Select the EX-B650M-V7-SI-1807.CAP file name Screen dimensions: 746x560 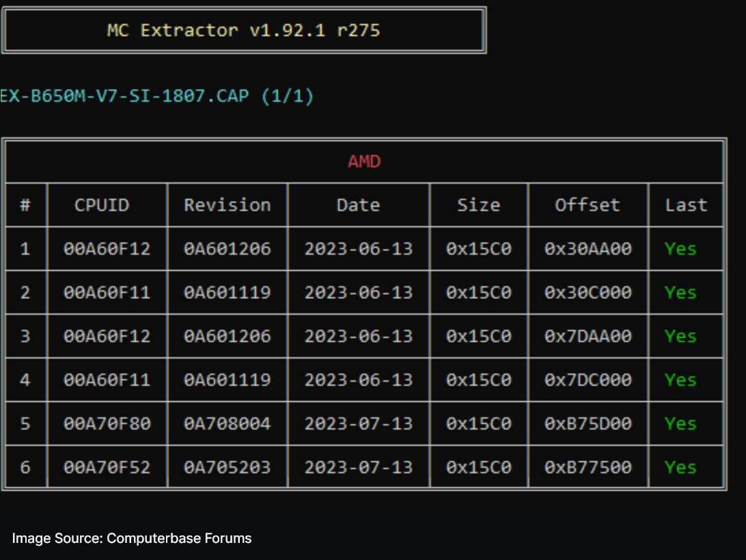(124, 96)
